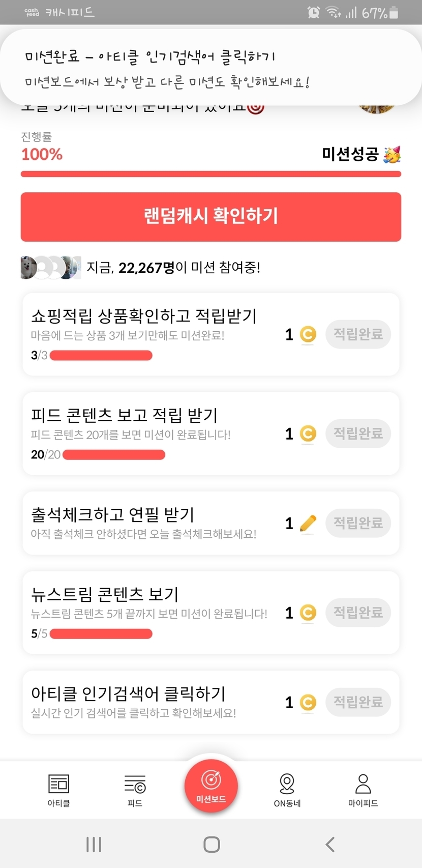The height and width of the screenshot is (868, 422).
Task: Tap 적립완료 on 뉴스트림 콘텐츠 mission
Action: 358,613
